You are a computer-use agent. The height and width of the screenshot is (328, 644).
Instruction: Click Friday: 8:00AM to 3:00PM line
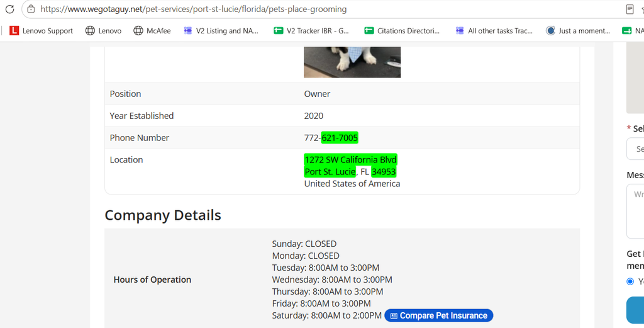[321, 303]
